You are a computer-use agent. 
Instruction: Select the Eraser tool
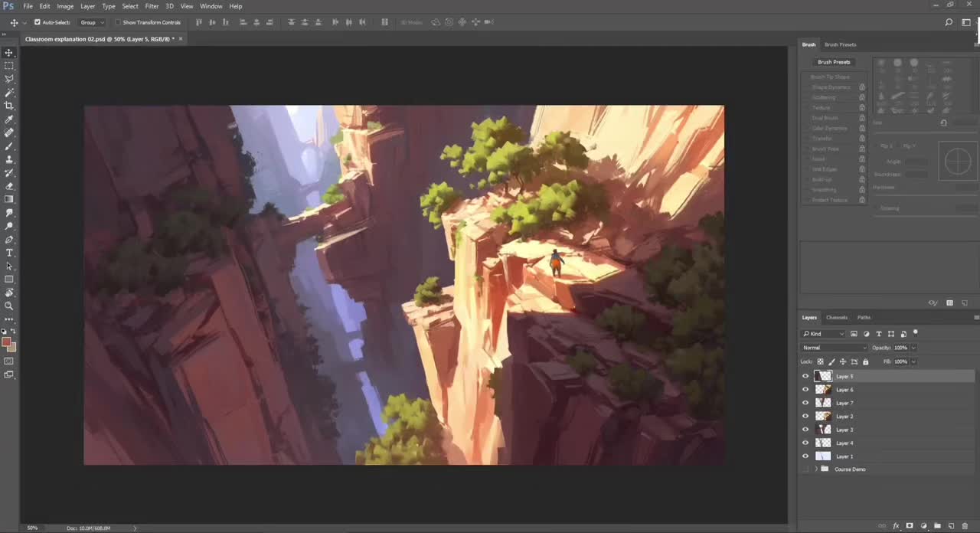click(9, 186)
